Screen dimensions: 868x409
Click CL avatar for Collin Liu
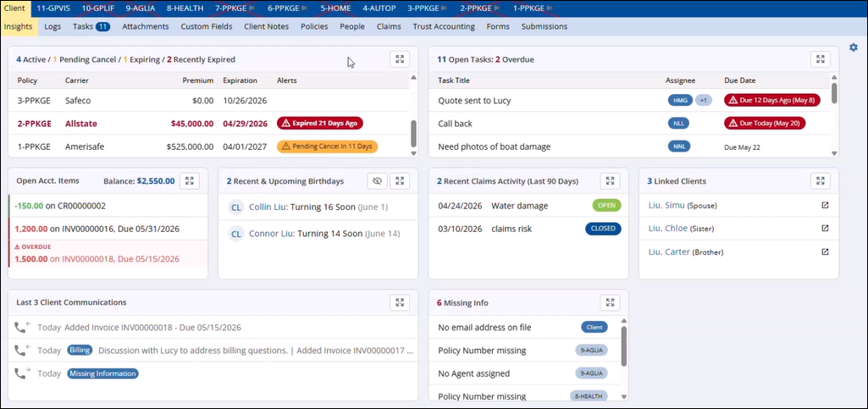(236, 207)
